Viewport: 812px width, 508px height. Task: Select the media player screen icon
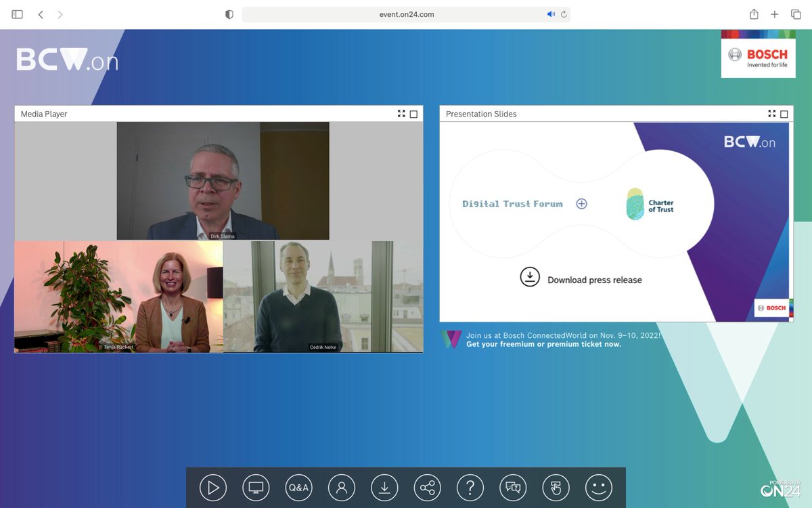point(256,487)
